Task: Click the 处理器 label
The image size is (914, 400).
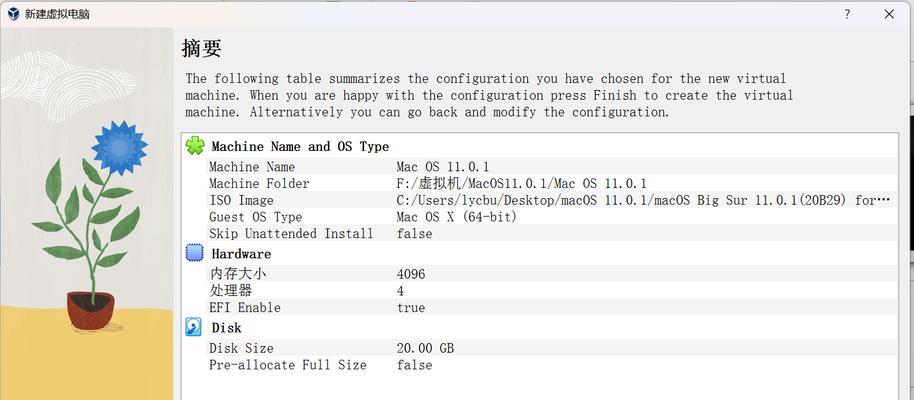Action: [x=231, y=290]
